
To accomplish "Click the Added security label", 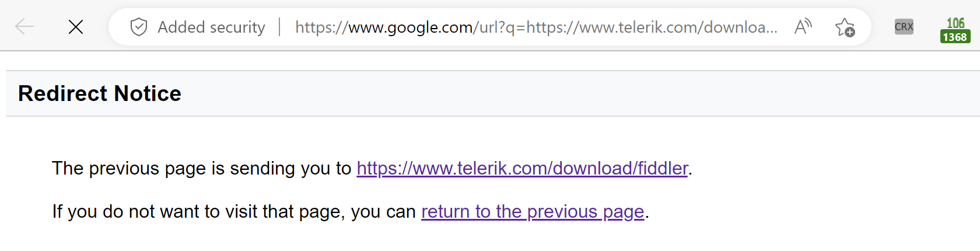I will pyautogui.click(x=211, y=27).
